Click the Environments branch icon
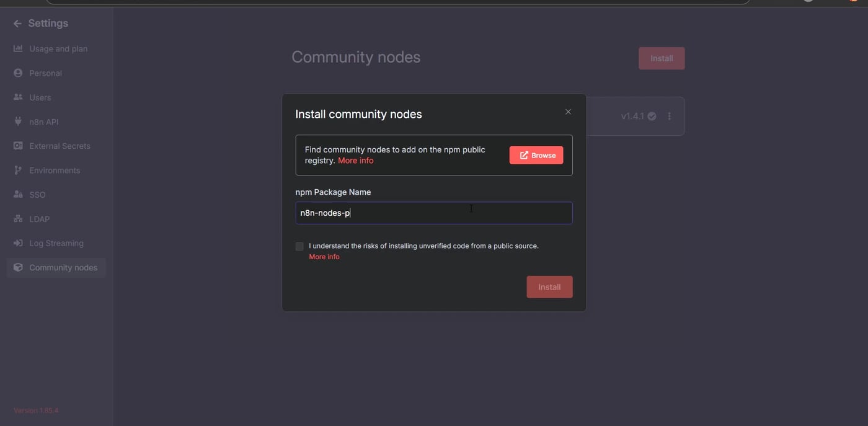 (x=18, y=170)
